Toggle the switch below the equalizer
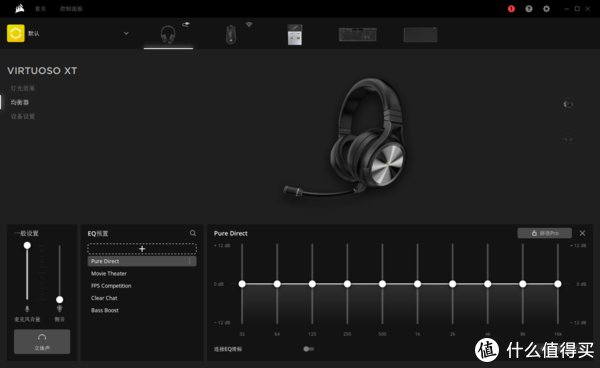 (308, 349)
